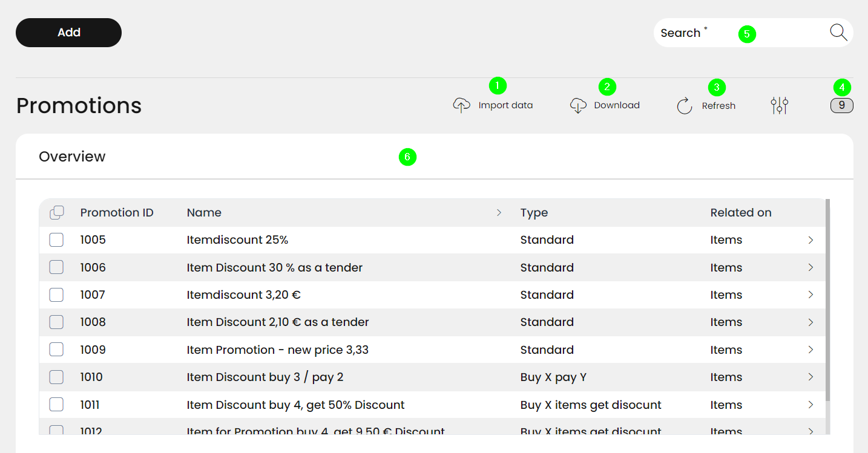
Task: Select Item Discount 2,10 € as a tender
Action: [278, 322]
